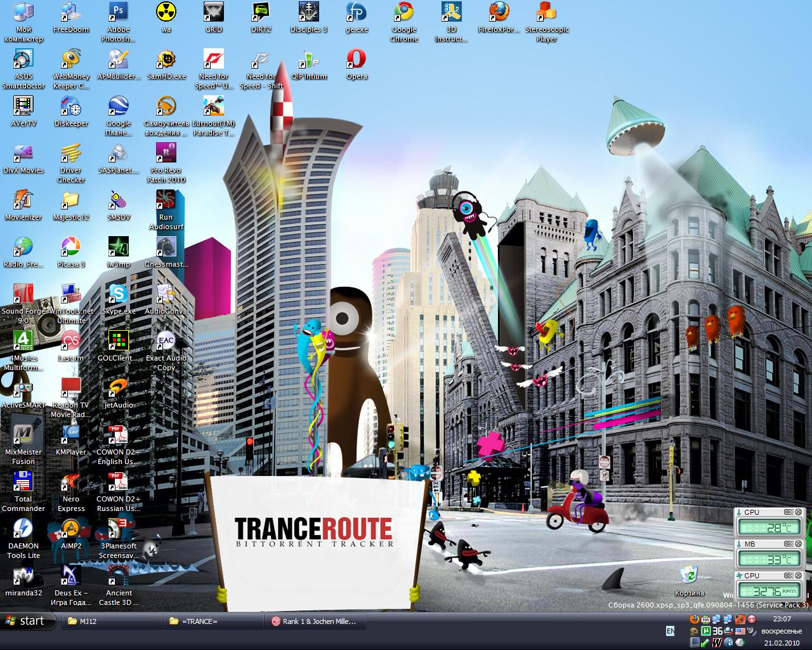Launch the SamHD.exe shortcut
Image resolution: width=812 pixels, height=650 pixels.
(166, 65)
